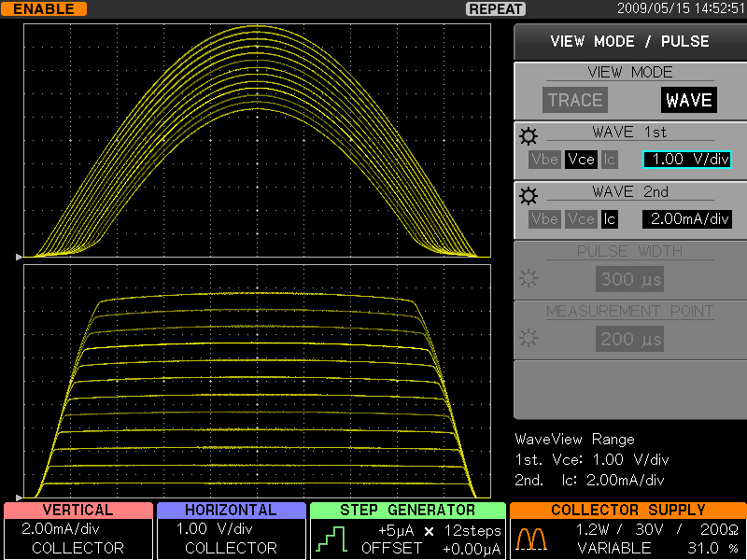Click the 2.00mA/div value under VERTICAL
This screenshot has width=747, height=560.
tap(61, 529)
